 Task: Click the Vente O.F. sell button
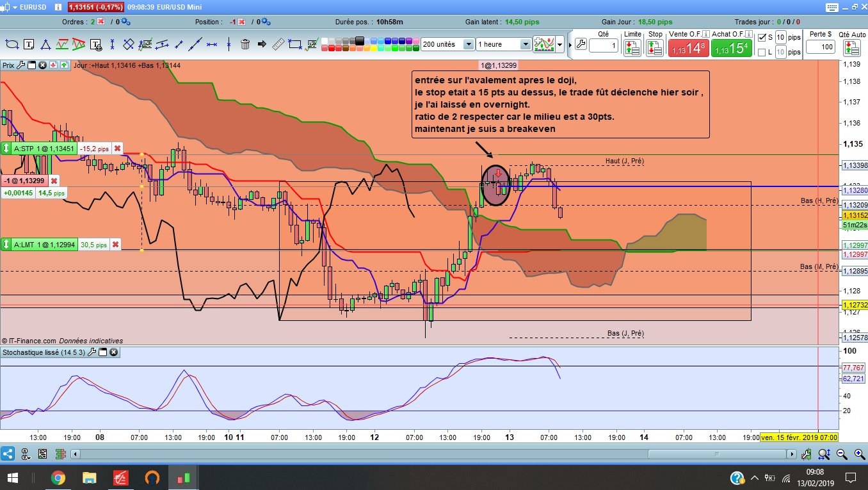688,48
